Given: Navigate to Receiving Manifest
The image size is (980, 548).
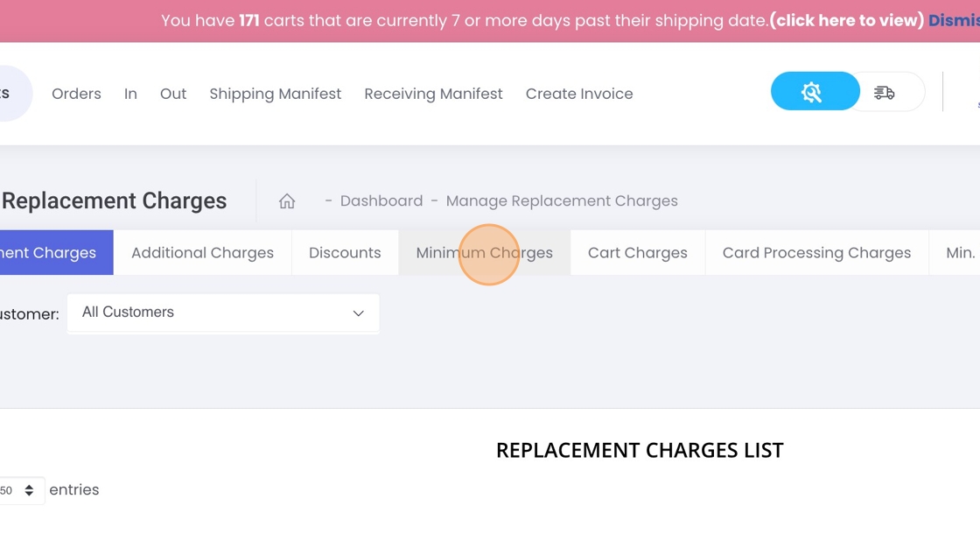Looking at the screenshot, I should click(x=433, y=94).
